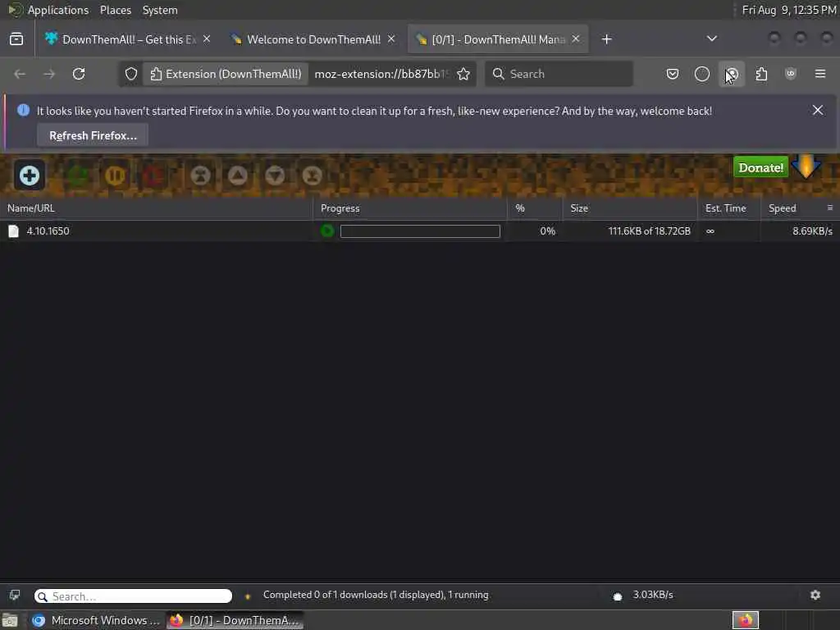Open the System menu
The image size is (840, 630).
point(160,10)
